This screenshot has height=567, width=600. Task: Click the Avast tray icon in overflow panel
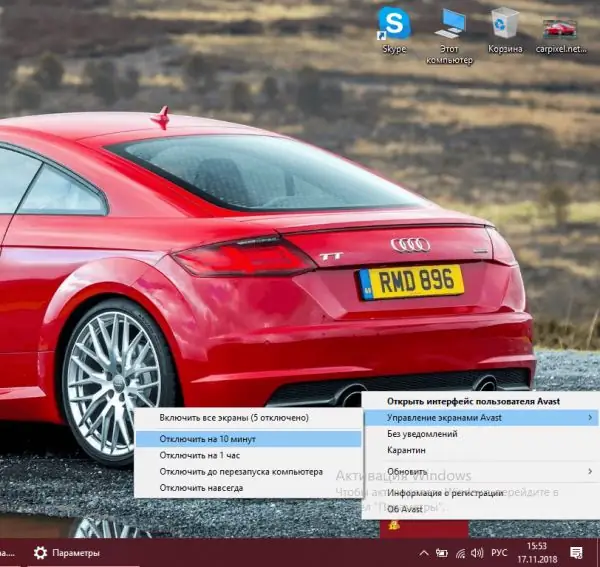click(394, 526)
